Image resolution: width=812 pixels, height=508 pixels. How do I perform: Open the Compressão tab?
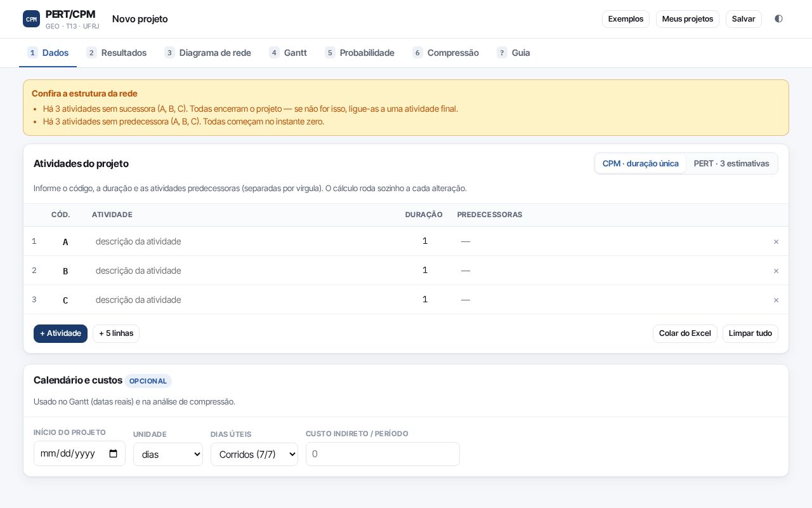446,53
